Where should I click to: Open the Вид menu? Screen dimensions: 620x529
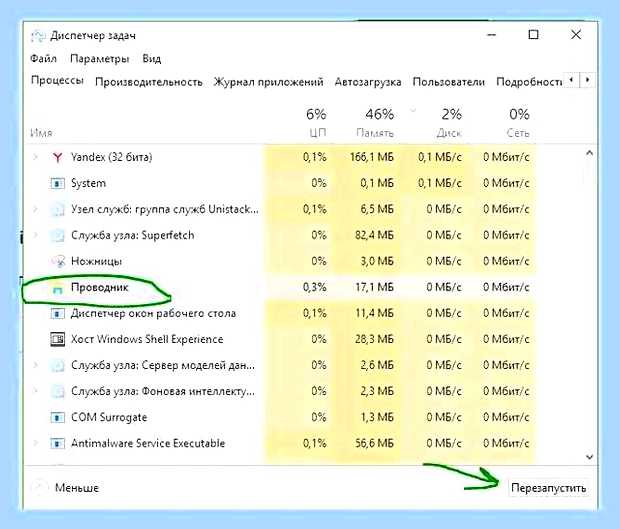151,59
